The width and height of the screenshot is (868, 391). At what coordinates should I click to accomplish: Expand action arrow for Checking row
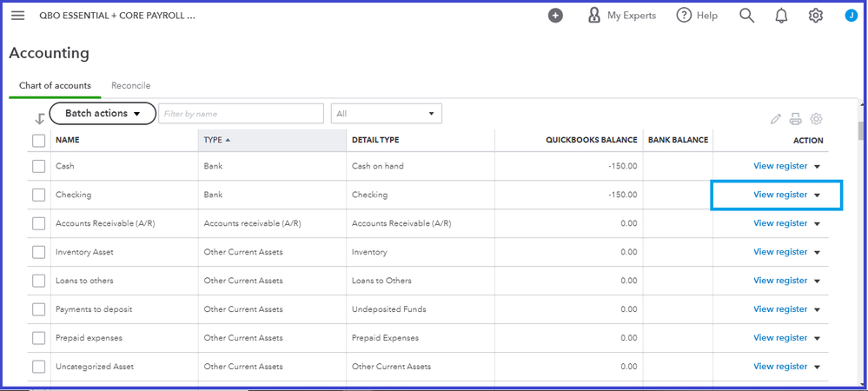(818, 195)
